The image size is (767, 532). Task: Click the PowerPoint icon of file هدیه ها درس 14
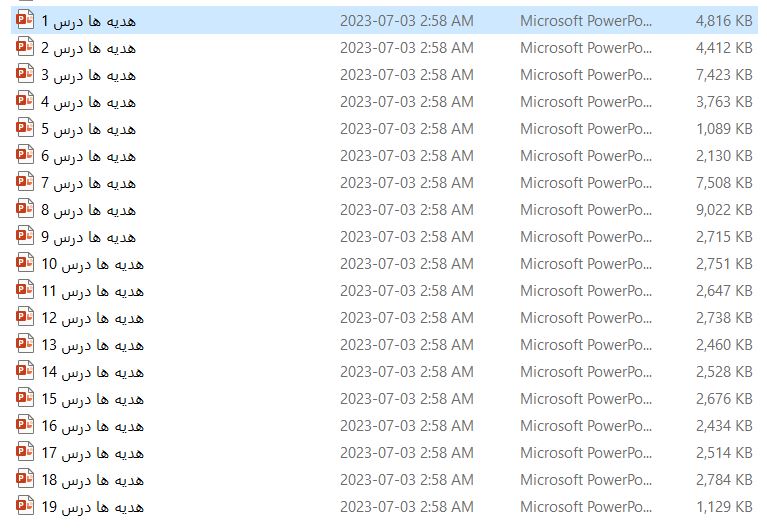(25, 371)
